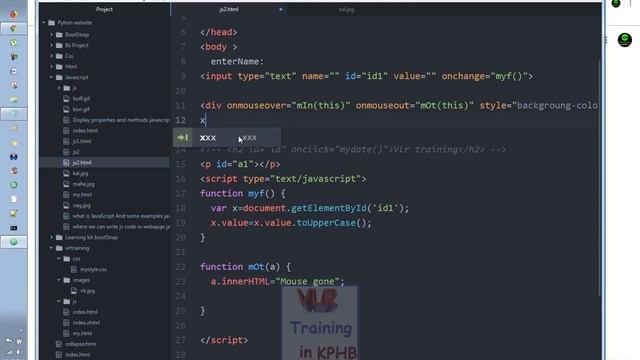Click the mahe.jpg image file icon

coord(66,184)
